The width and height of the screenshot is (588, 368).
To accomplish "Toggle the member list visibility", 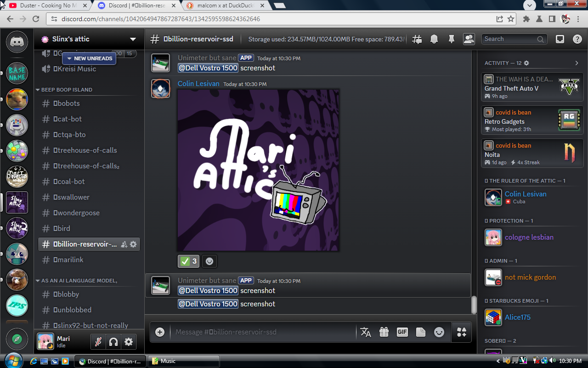I will pos(469,39).
